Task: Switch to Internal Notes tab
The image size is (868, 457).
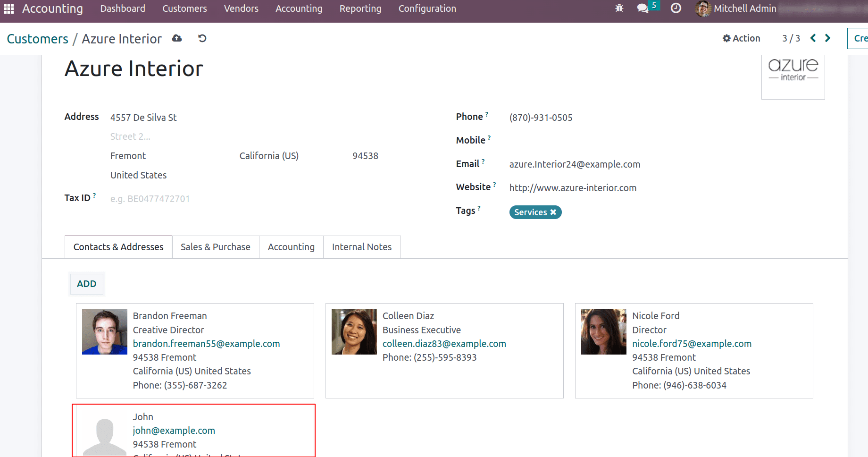Action: point(362,247)
